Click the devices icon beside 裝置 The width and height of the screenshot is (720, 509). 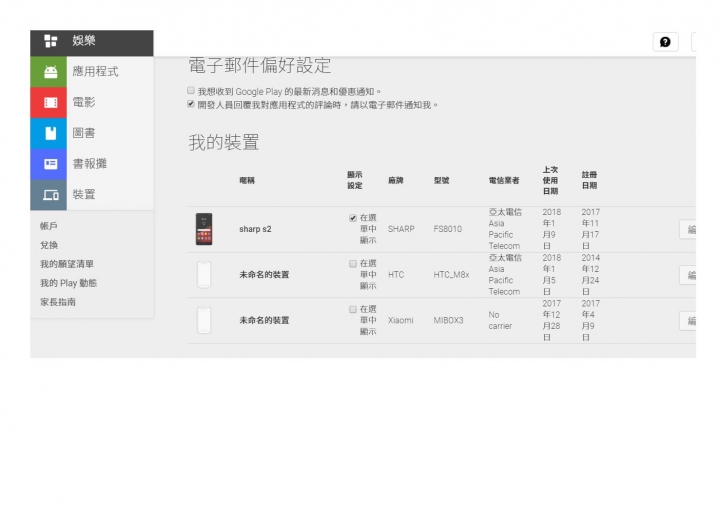click(x=49, y=195)
